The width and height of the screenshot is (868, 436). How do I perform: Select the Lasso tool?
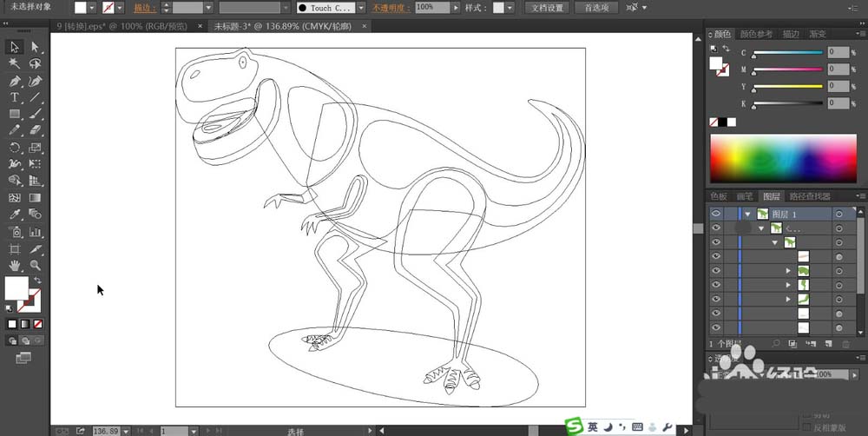[35, 63]
